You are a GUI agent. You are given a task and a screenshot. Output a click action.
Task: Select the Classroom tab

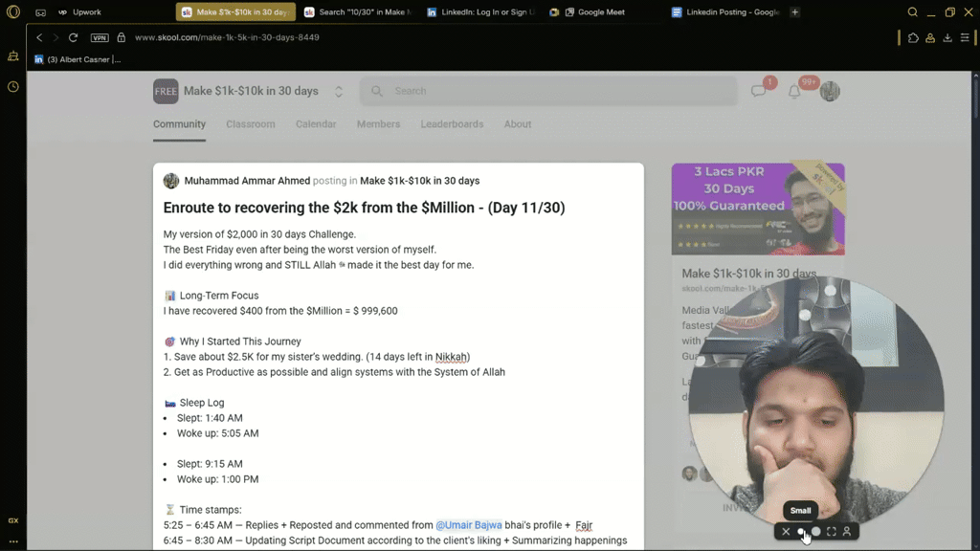(x=251, y=124)
